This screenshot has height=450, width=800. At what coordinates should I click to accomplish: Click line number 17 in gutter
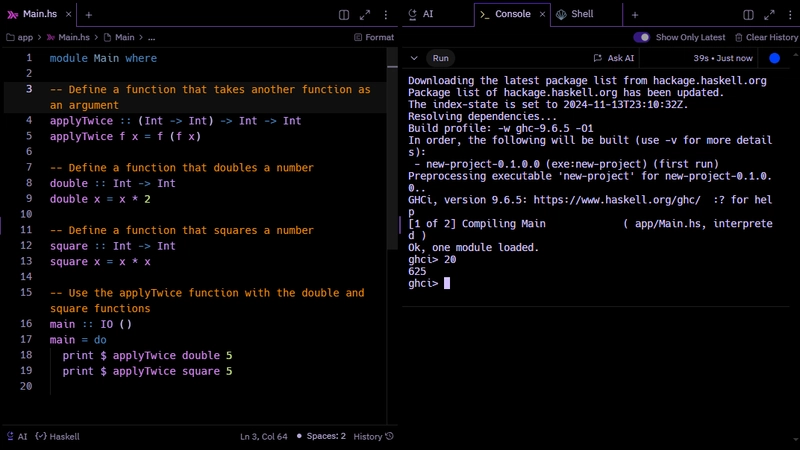26,339
